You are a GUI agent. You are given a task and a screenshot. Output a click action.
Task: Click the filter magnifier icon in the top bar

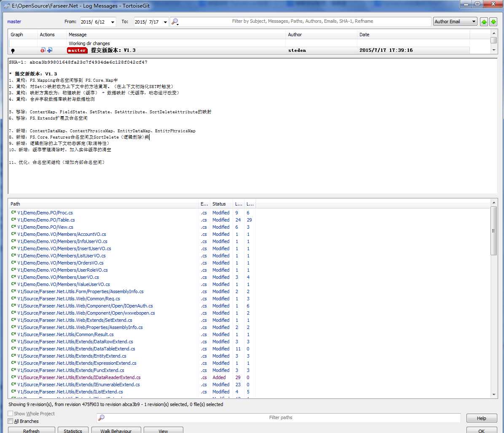coord(175,21)
